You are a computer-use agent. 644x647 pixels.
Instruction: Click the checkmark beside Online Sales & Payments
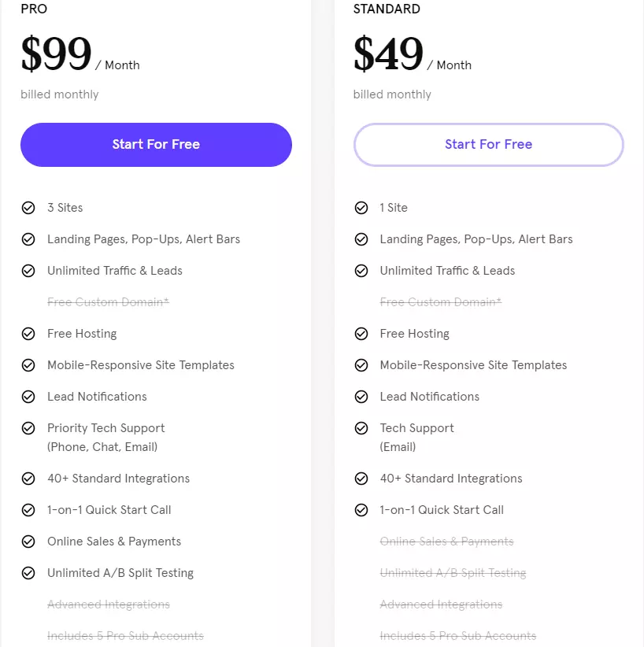tap(28, 542)
